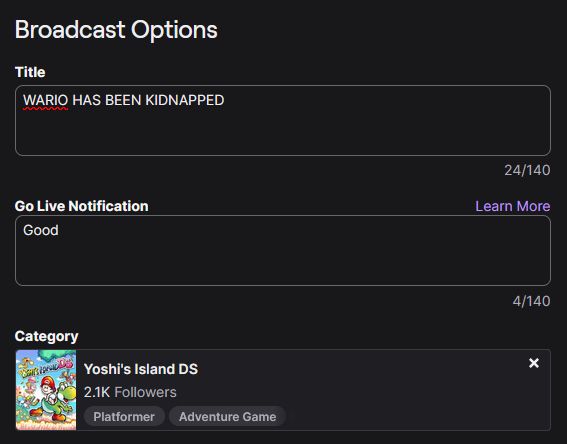Click the 24/140 character counter
Image resolution: width=567 pixels, height=444 pixels.
[x=527, y=170]
